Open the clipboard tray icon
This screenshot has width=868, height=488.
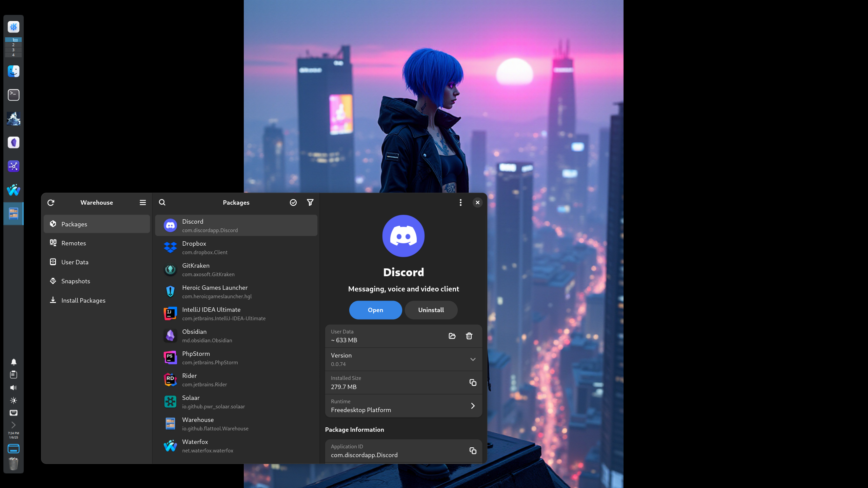coord(14,374)
